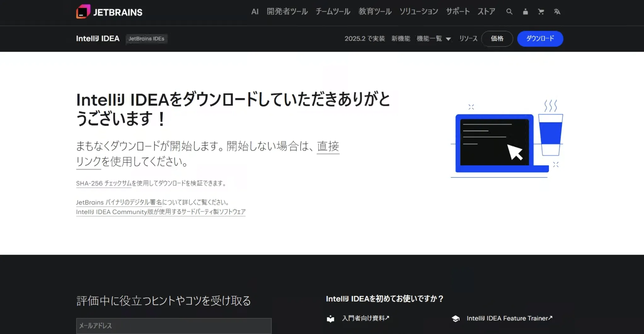This screenshot has width=644, height=334.
Task: Open the shopping cart icon
Action: tap(541, 12)
